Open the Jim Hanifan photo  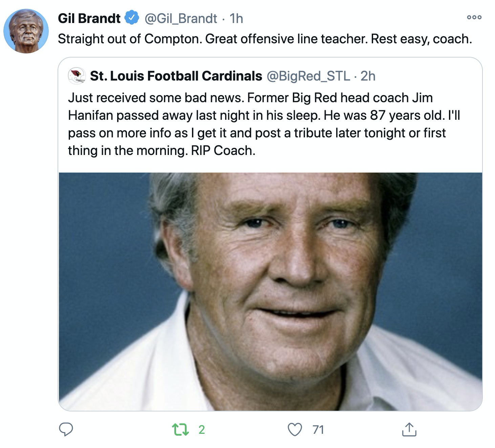(270, 292)
